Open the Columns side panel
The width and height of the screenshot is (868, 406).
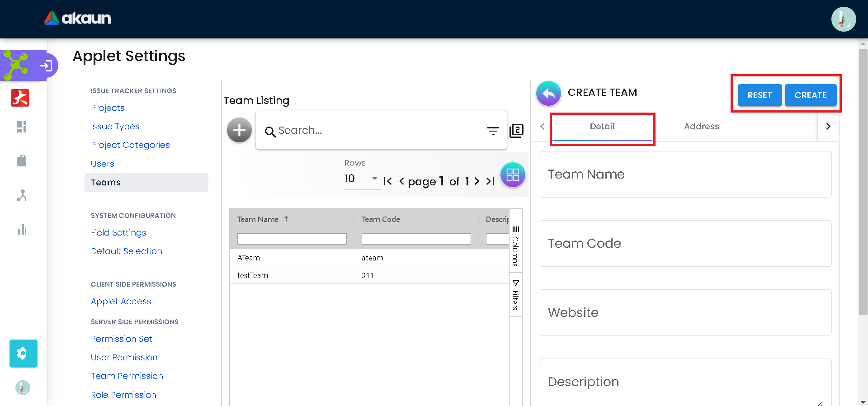(515, 246)
